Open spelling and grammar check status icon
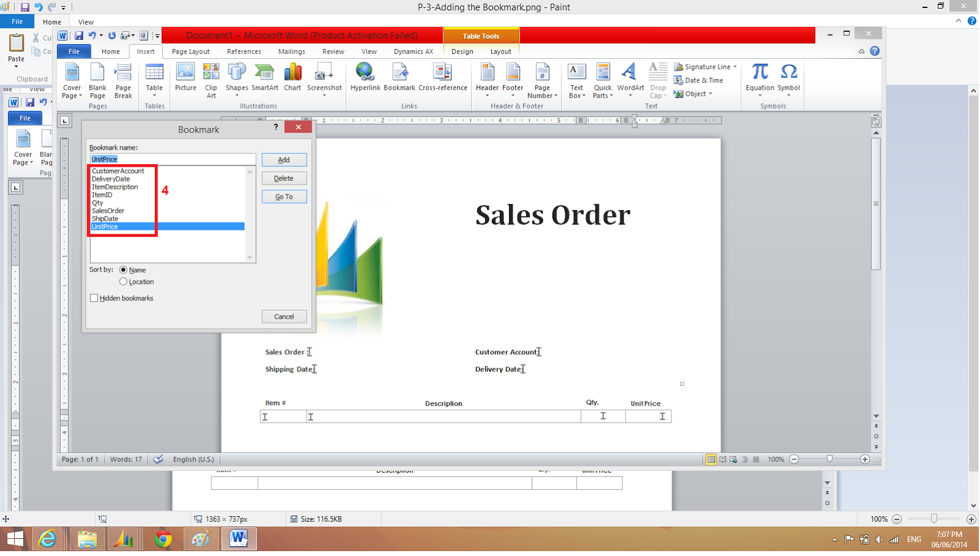Screen dimensions: 980x556 (158, 460)
